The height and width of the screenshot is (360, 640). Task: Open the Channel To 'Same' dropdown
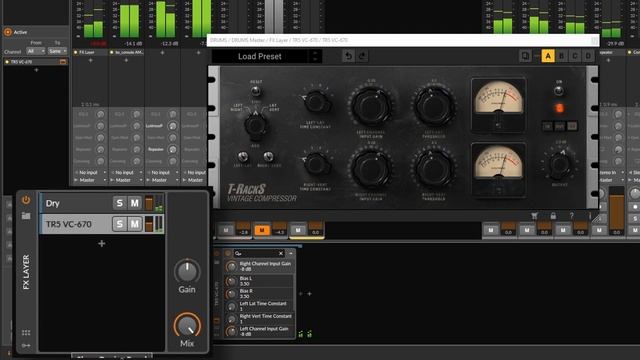tap(57, 51)
